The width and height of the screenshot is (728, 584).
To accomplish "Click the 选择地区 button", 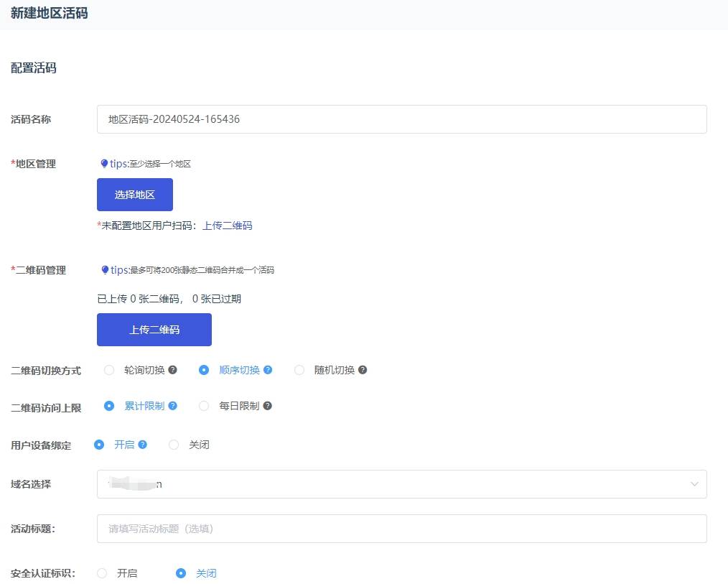I will pyautogui.click(x=134, y=194).
